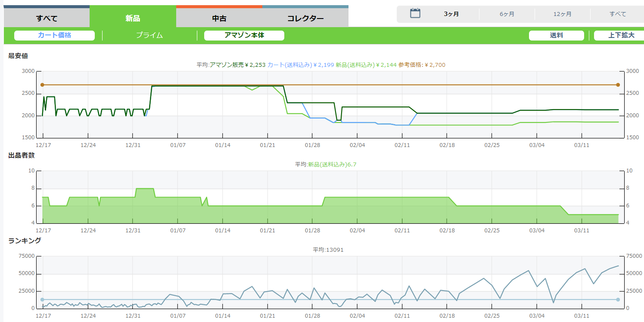Set date range to 3ヶ月

(x=451, y=14)
